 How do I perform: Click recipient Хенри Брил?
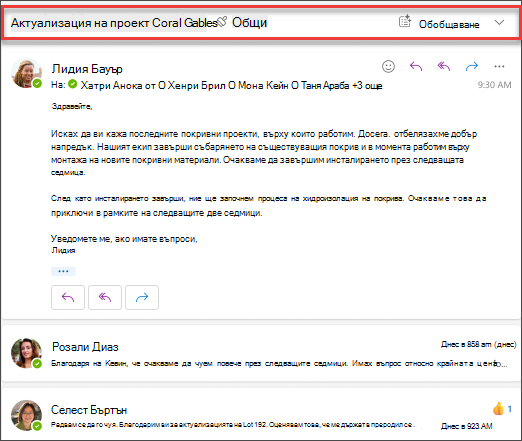[197, 85]
